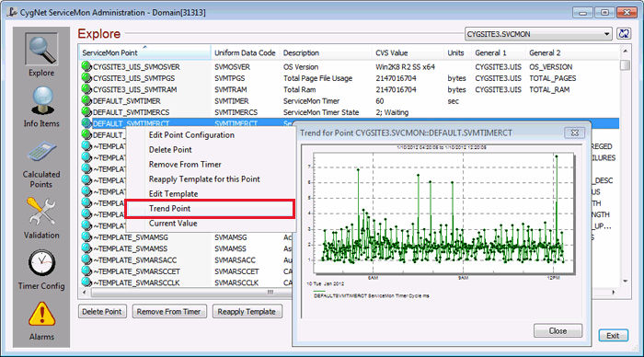Open the Info Items globe icon
Viewport: 644px width, 357px height.
tap(42, 100)
